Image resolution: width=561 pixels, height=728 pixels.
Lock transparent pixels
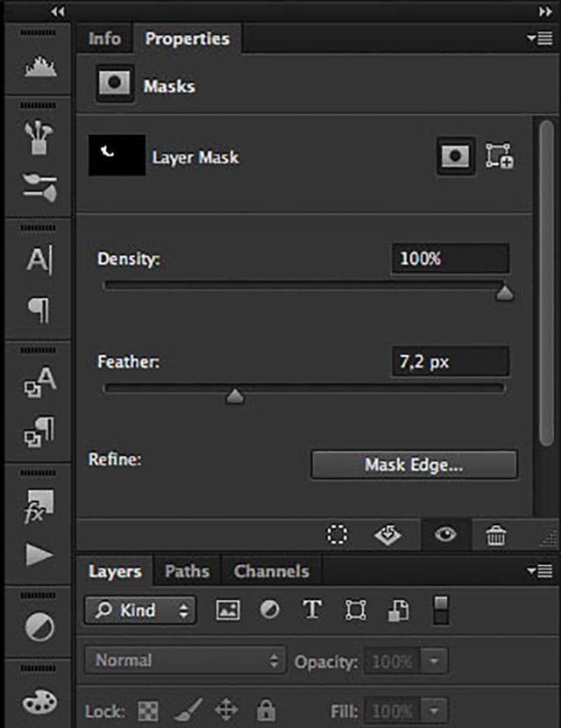[148, 710]
